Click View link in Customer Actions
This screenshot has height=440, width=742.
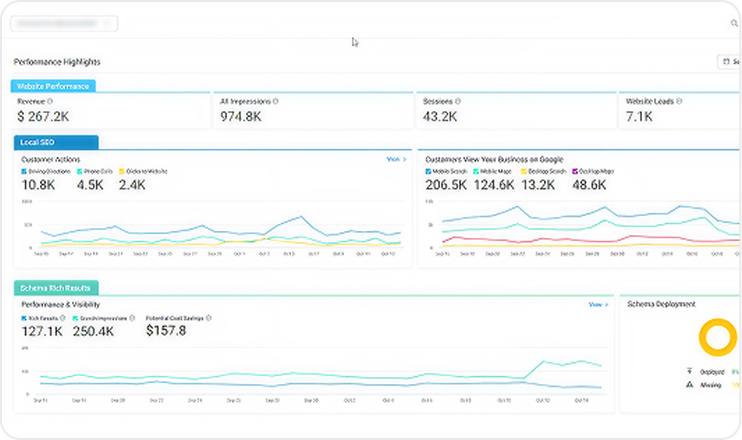pos(396,159)
